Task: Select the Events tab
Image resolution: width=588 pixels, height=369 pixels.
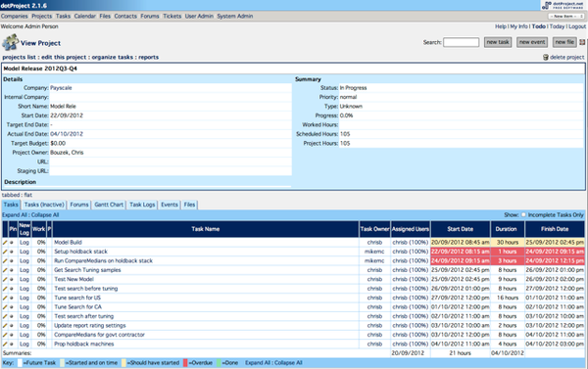Action: 170,205
